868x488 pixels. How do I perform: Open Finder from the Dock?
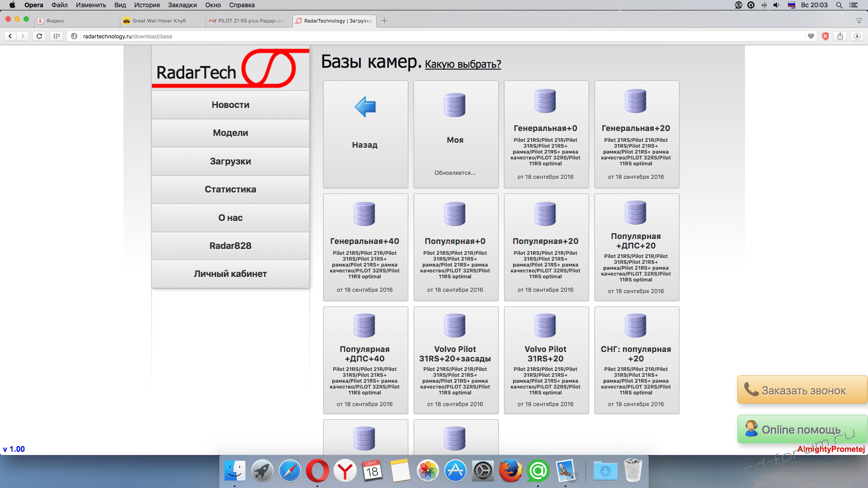(x=235, y=471)
